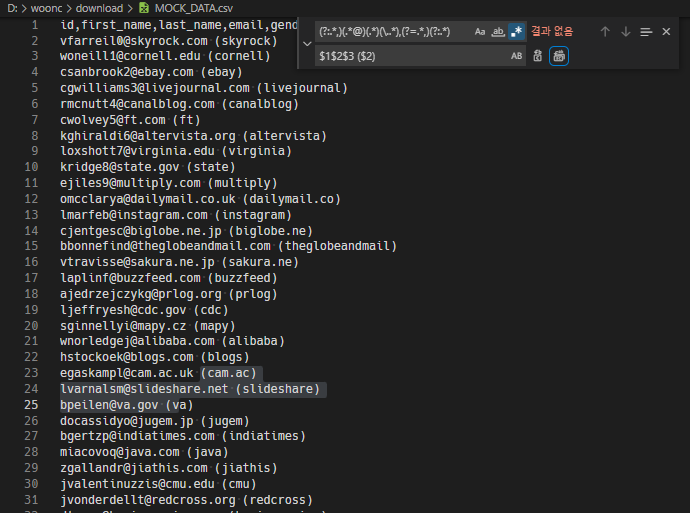Click text lmarfeb@instagram.com line
690x513 pixels.
[x=176, y=215]
